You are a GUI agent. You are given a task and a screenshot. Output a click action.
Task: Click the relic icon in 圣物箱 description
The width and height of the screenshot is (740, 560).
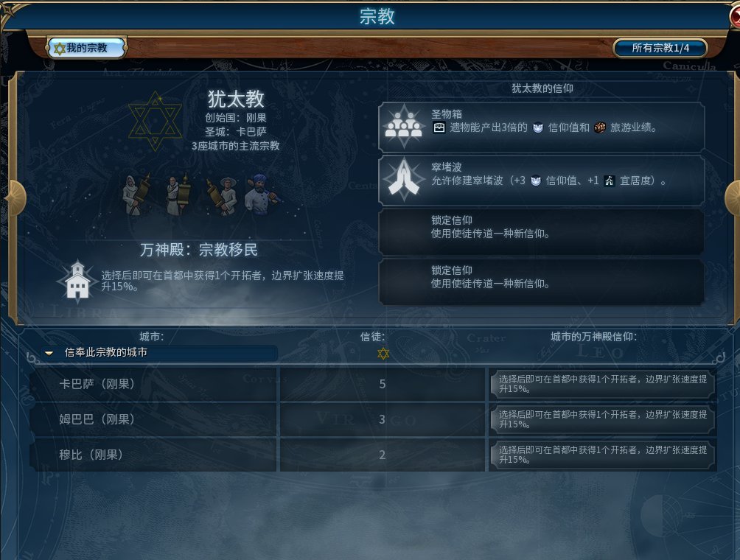439,127
